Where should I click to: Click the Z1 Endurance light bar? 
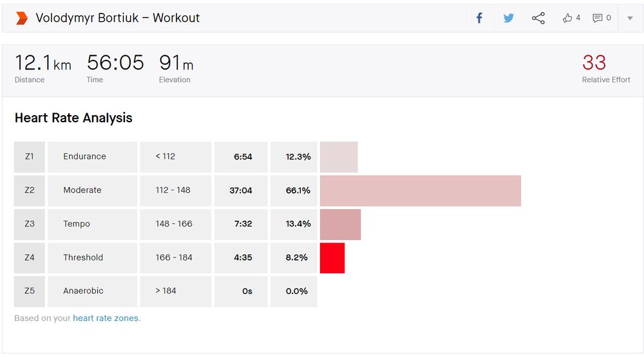[x=339, y=157]
